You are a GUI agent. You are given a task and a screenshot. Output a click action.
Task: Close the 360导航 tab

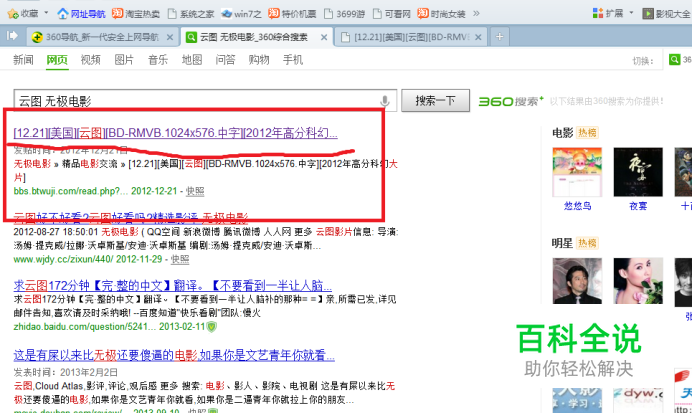click(x=169, y=38)
